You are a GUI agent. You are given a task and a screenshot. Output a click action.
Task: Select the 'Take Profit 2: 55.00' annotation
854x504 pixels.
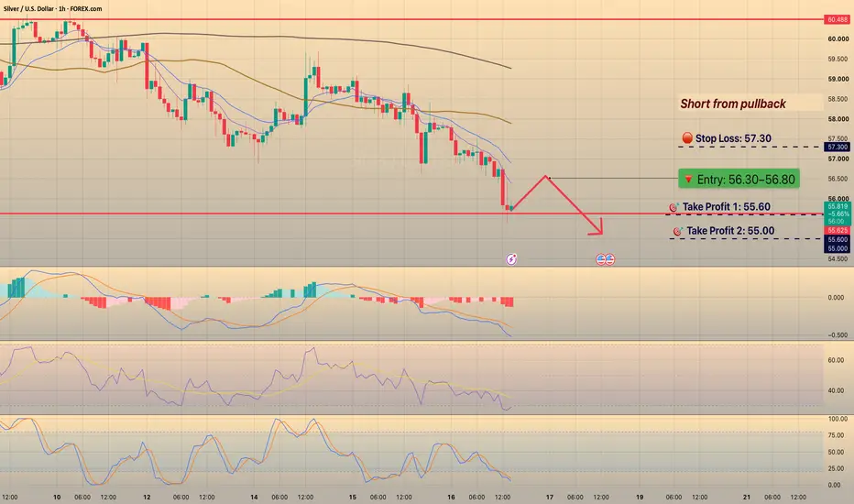724,231
